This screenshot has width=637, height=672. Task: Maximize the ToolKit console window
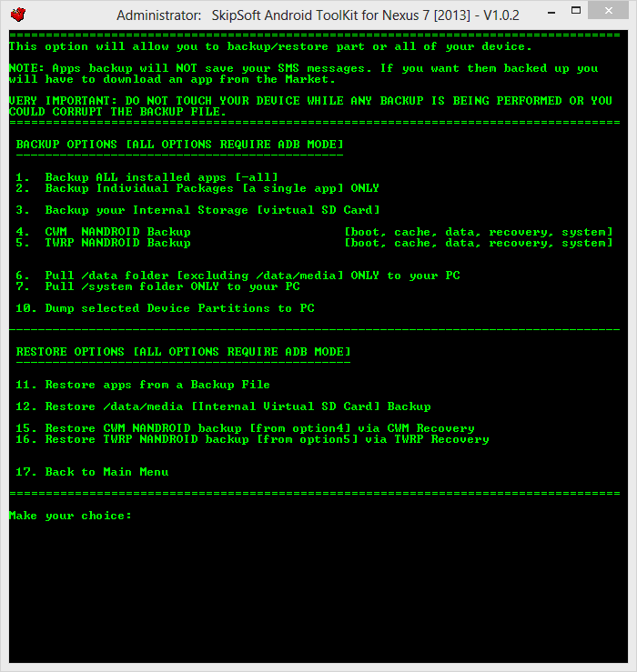click(x=576, y=10)
